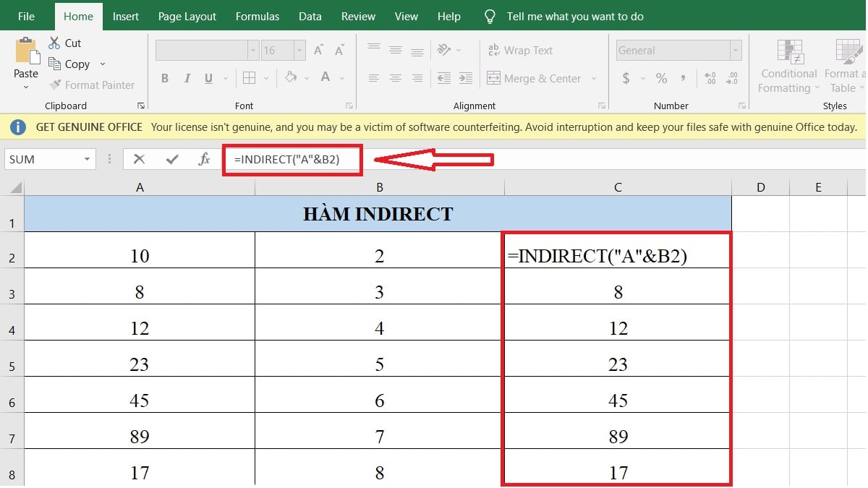The image size is (868, 488).
Task: Open Format as Table gallery
Action: (845, 67)
